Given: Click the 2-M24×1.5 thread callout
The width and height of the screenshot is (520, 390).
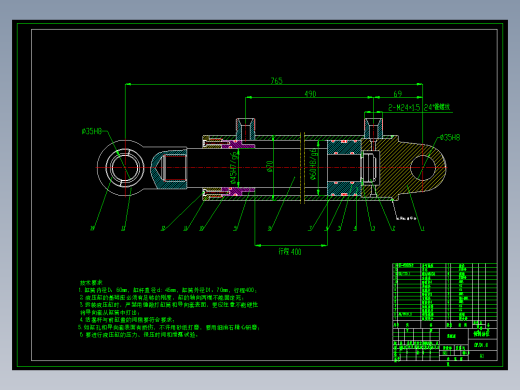Looking at the screenshot, I should (x=419, y=107).
